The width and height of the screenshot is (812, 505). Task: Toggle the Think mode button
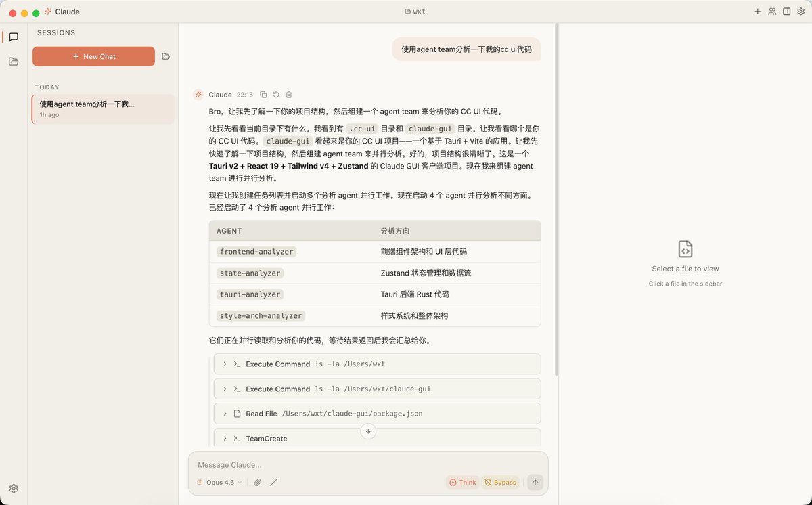click(462, 483)
